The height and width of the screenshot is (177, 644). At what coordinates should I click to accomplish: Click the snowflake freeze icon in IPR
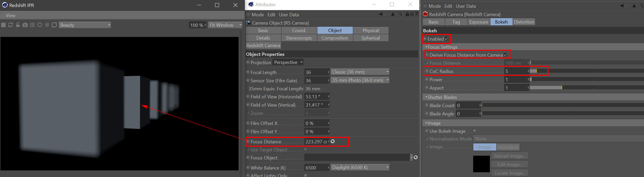click(47, 25)
